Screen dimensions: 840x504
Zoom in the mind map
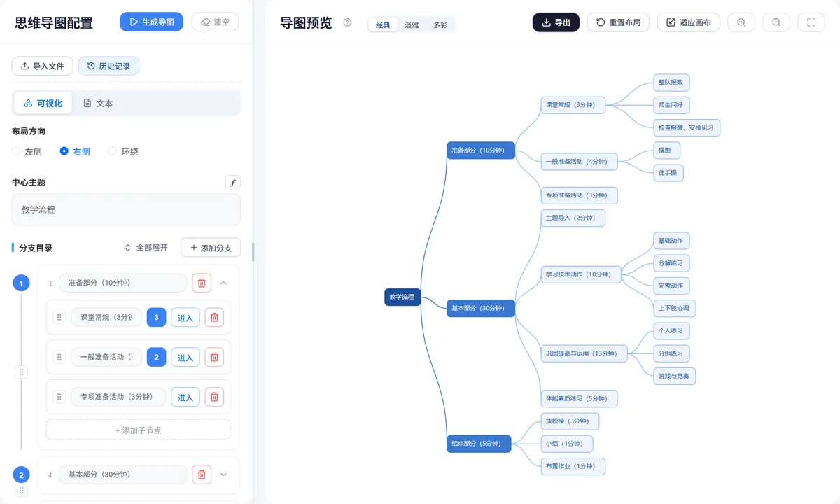coord(741,22)
